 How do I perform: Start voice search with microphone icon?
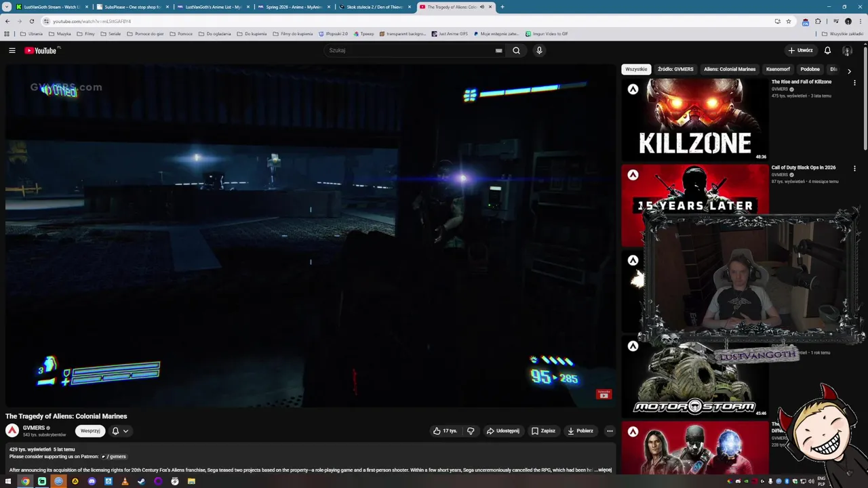point(539,50)
